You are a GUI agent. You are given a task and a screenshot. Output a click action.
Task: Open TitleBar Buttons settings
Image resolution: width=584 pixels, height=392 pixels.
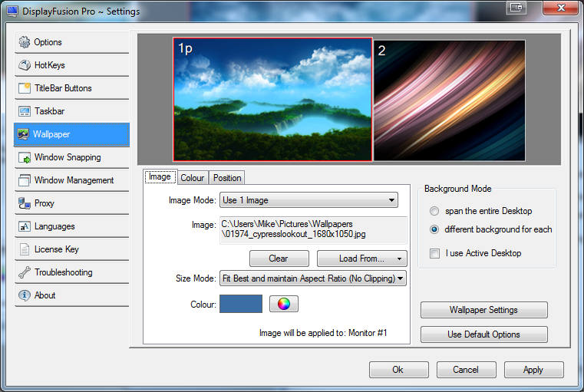pos(72,88)
